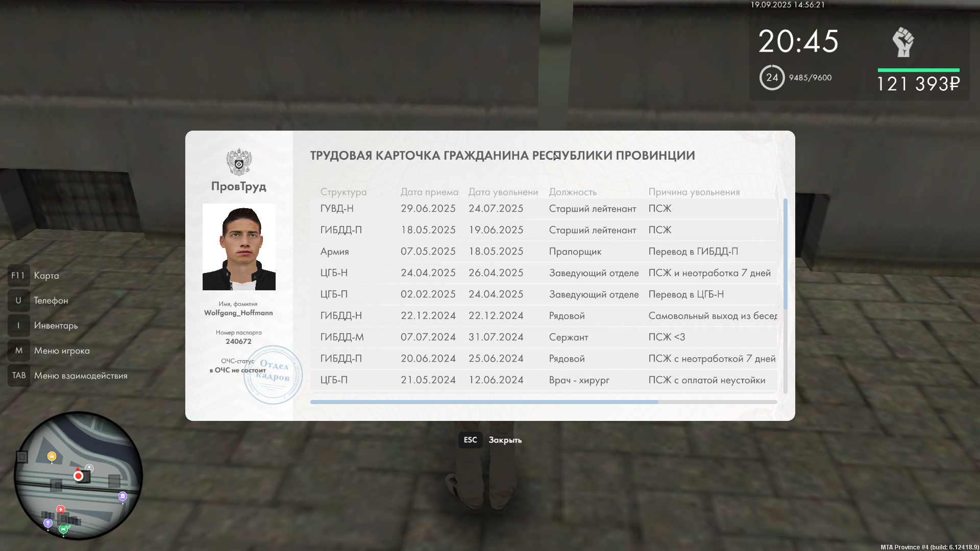Click the raised fist icon in the HUD
Image resolution: width=980 pixels, height=551 pixels.
click(903, 42)
